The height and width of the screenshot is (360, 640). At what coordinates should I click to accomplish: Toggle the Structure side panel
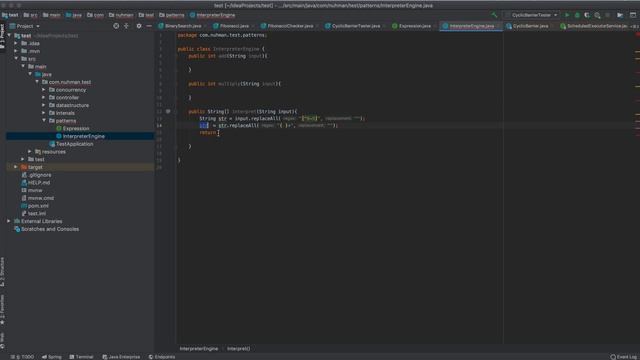[2, 271]
